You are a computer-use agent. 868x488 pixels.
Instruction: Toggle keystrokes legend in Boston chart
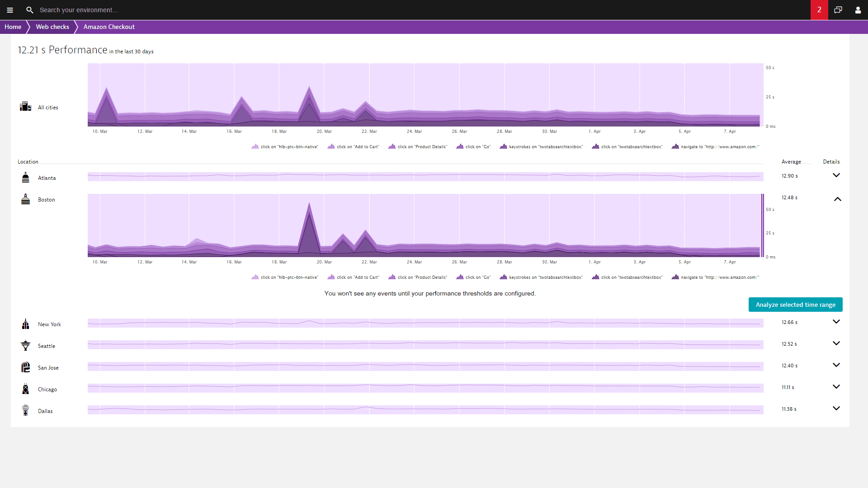coord(541,277)
